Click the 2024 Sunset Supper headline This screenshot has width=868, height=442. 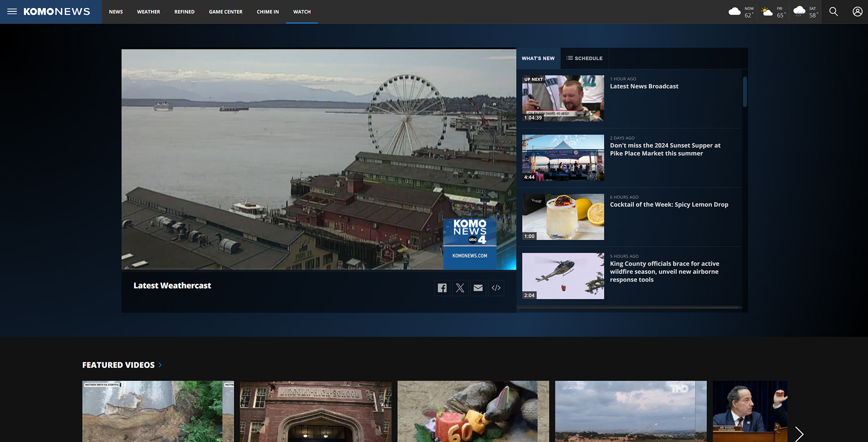[x=665, y=149]
